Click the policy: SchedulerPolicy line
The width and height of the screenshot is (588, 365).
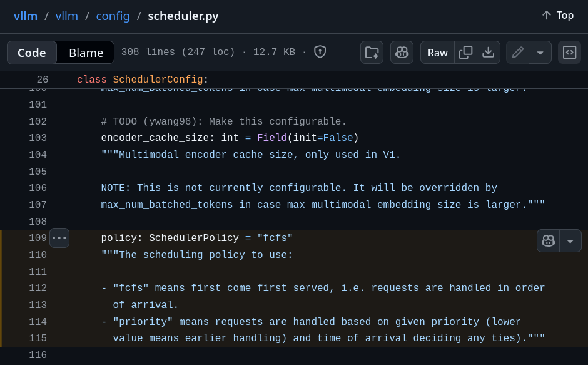coord(196,238)
